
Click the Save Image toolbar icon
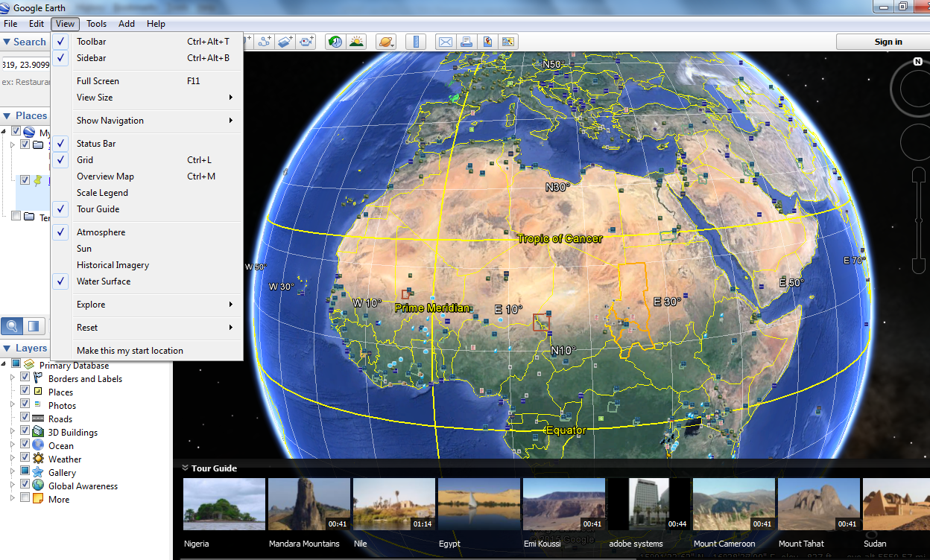tap(487, 42)
